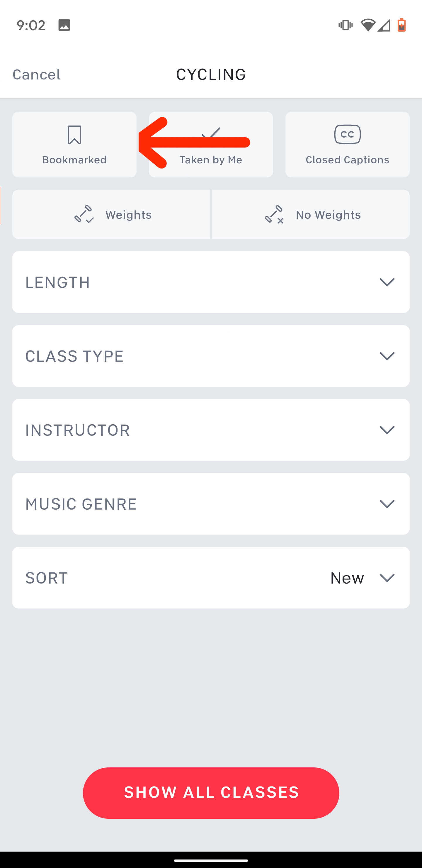Image resolution: width=422 pixels, height=868 pixels.
Task: Tap the Weights dumbbell checkmark icon
Action: pyautogui.click(x=84, y=214)
